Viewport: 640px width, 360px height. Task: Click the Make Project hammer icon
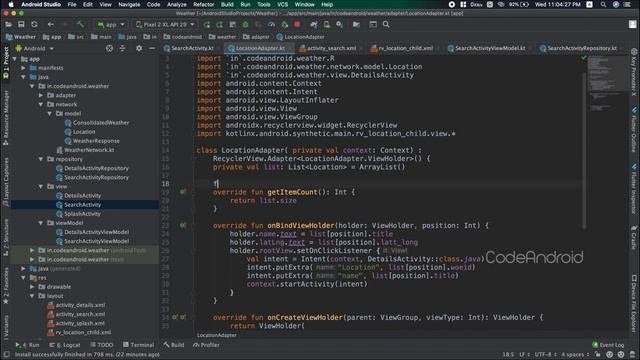(80, 24)
